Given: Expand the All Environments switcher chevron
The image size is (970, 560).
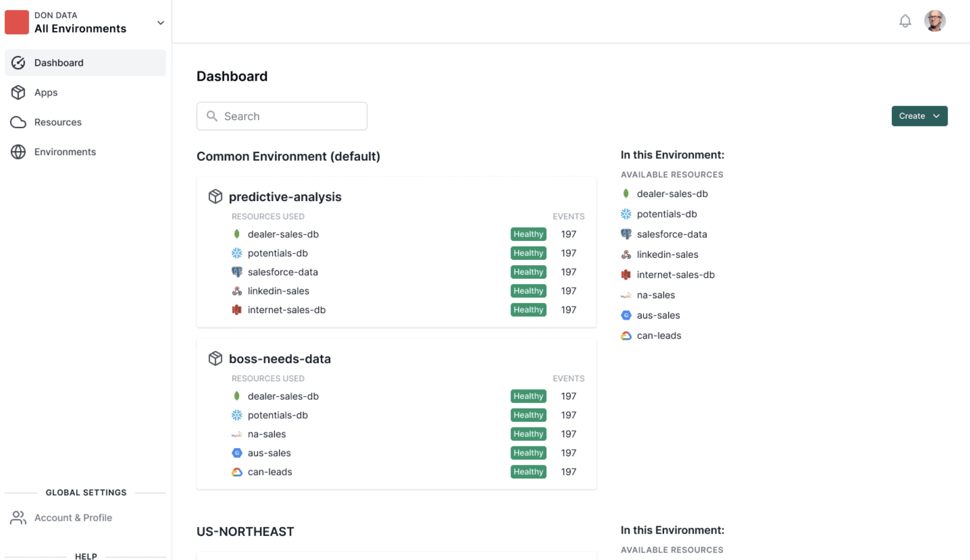Looking at the screenshot, I should (x=160, y=23).
